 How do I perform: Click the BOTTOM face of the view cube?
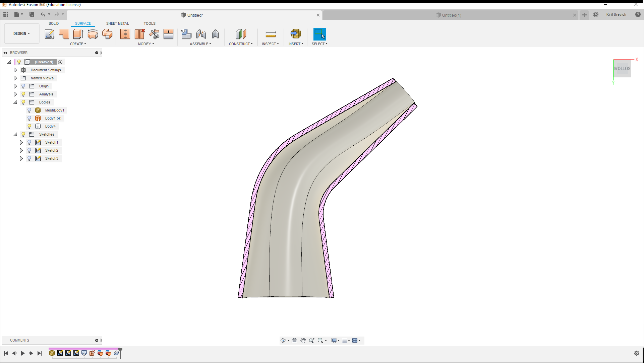pos(622,69)
